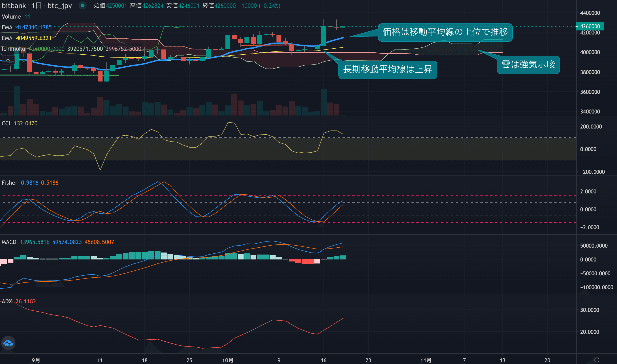Click the 雲は強気示唆 annotation callout
Screen dimensions: 617x364
click(x=528, y=65)
